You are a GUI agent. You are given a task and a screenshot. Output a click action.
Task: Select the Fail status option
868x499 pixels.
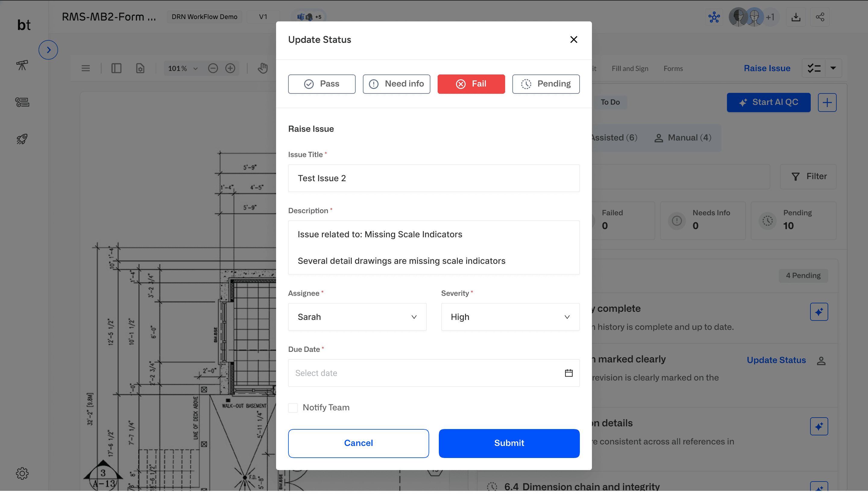tap(471, 84)
